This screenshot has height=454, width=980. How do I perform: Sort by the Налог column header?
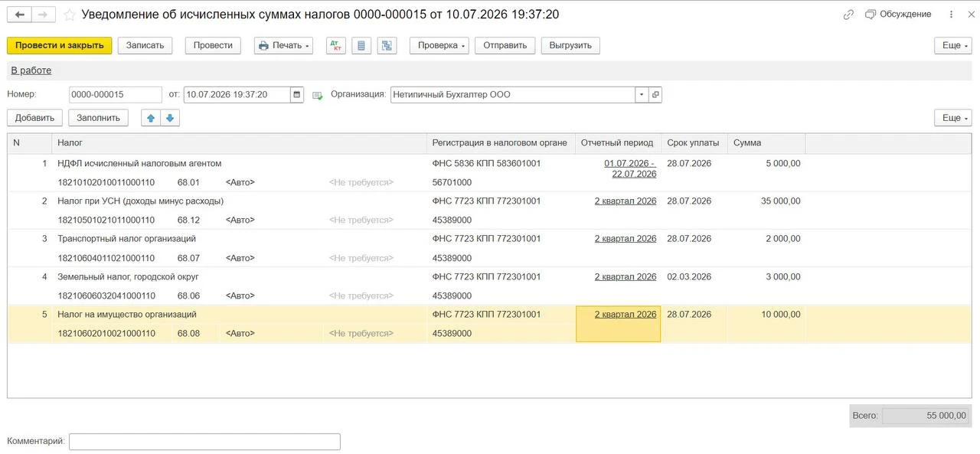pyautogui.click(x=239, y=143)
